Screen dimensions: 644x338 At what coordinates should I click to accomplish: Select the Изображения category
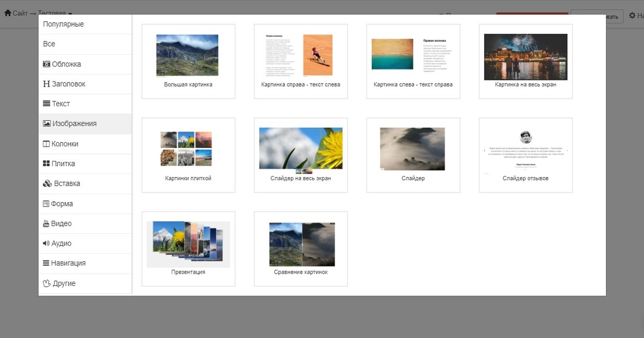[x=74, y=123]
